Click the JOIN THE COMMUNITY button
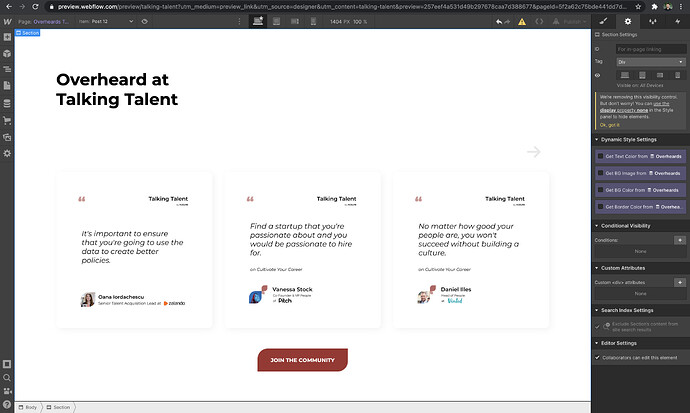 [303, 360]
